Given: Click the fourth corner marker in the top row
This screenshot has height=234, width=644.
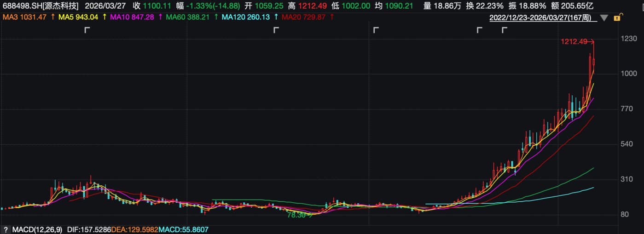Looking at the screenshot, I should [x=479, y=30].
